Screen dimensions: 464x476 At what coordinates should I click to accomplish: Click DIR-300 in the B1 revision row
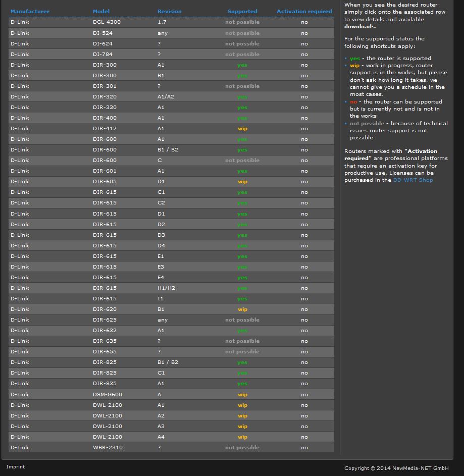pyautogui.click(x=105, y=76)
